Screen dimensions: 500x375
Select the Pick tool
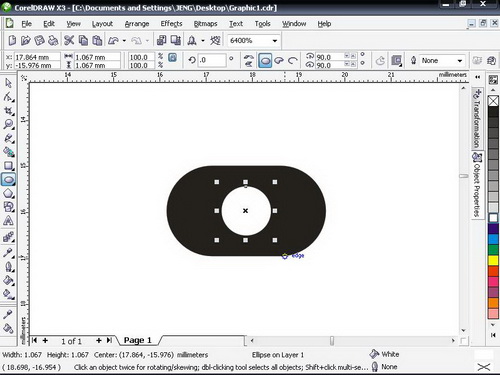click(8, 83)
